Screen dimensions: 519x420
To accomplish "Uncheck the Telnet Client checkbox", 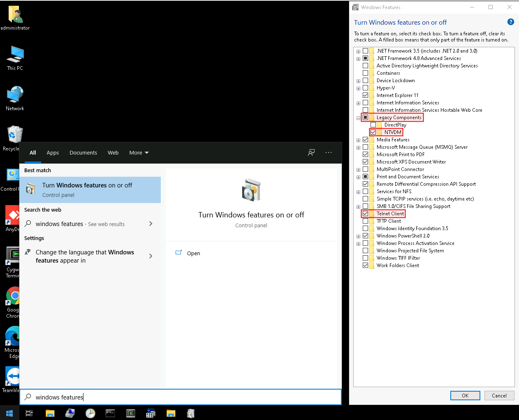I will pyautogui.click(x=365, y=214).
